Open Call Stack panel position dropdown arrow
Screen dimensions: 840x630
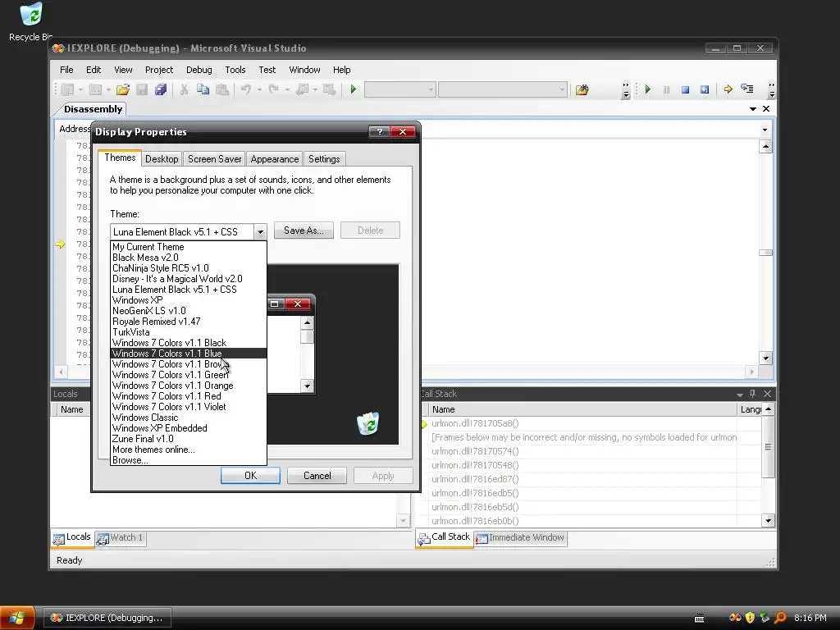click(x=740, y=395)
